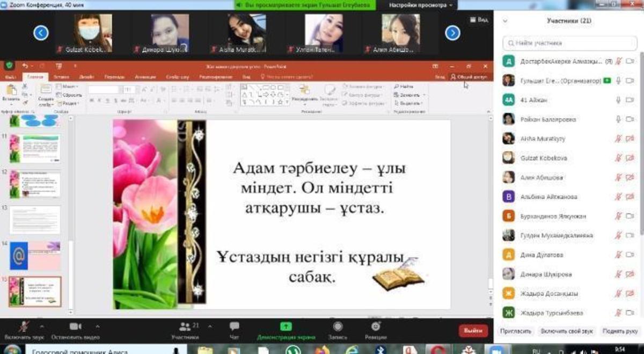The width and height of the screenshot is (644, 354).
Task: Click the Найти участника search field
Action: pos(569,42)
